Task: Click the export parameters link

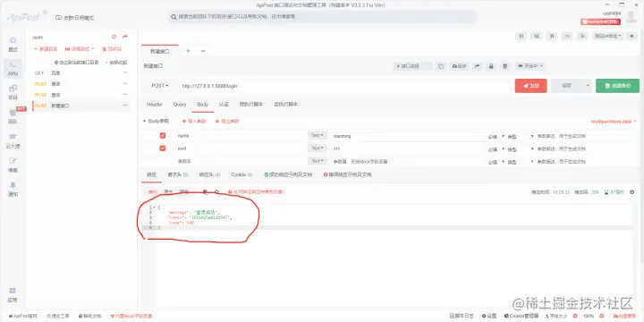Action: [226, 121]
